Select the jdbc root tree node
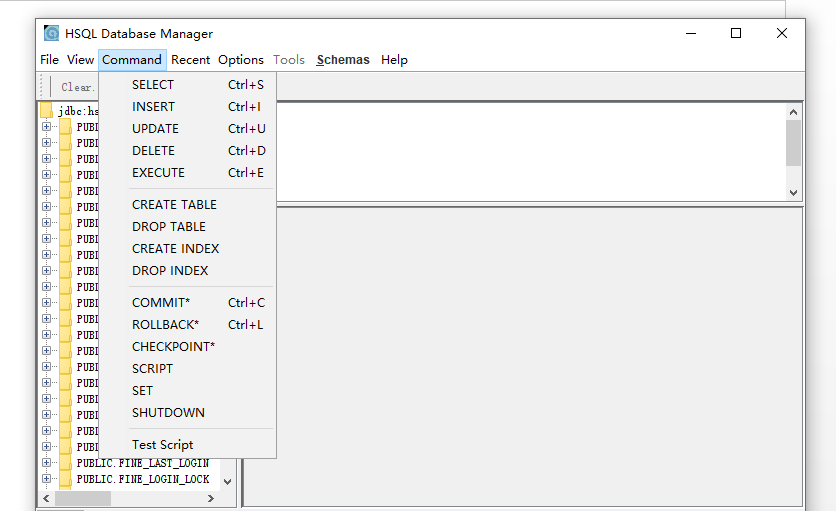Viewport: 836px width, 511px height. click(x=78, y=111)
